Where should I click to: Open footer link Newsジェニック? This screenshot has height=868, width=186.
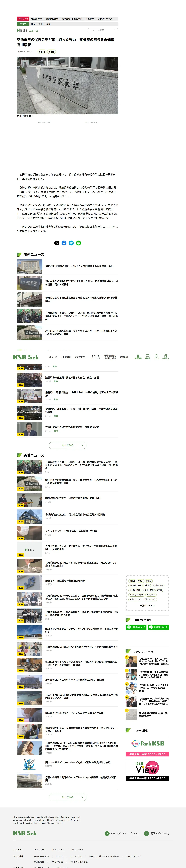point(134,856)
